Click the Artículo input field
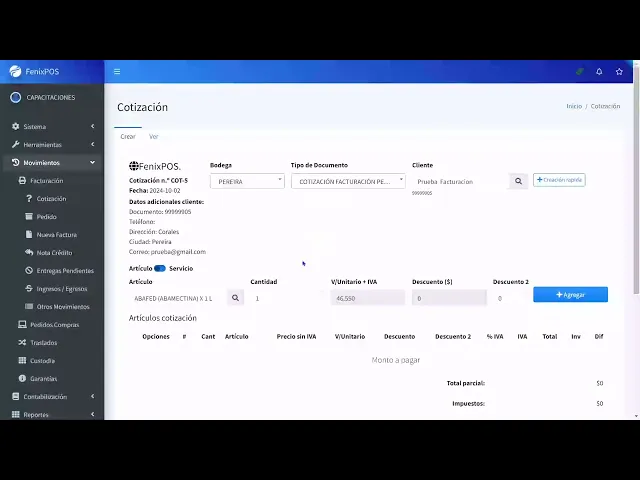The height and width of the screenshot is (480, 640). pos(178,298)
